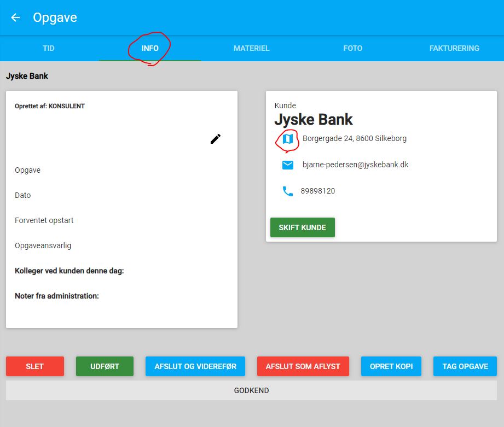
Task: Click the Opgaveansvarlig label
Action: click(43, 245)
